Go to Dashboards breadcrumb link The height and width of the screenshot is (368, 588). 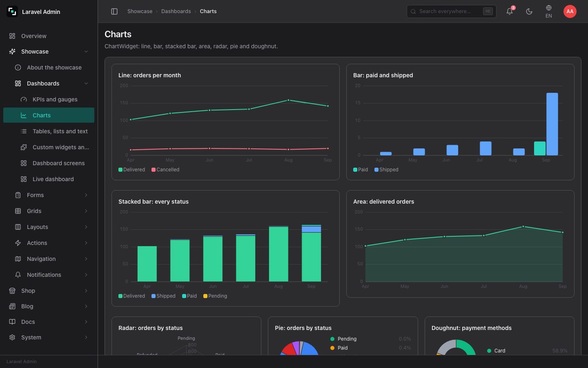(x=176, y=11)
